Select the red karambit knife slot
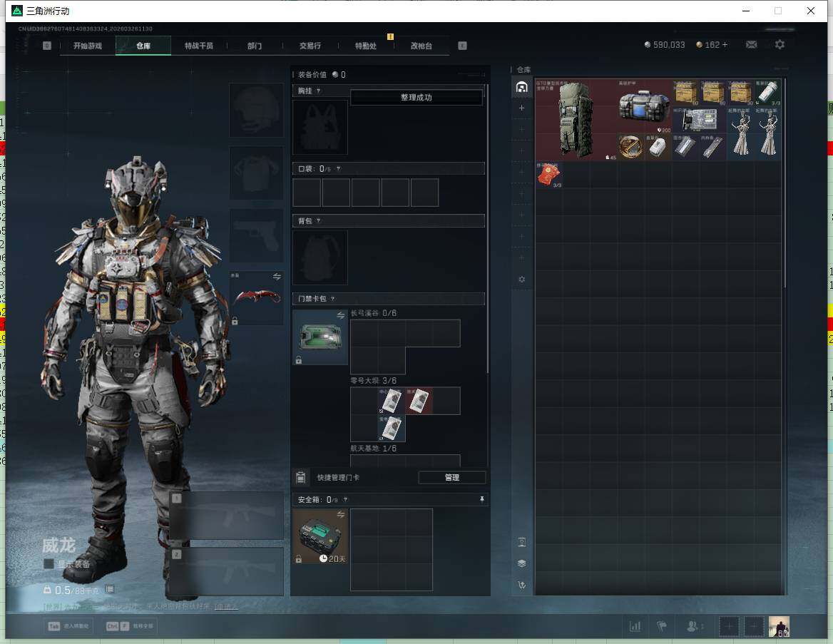The width and height of the screenshot is (833, 644). (256, 298)
